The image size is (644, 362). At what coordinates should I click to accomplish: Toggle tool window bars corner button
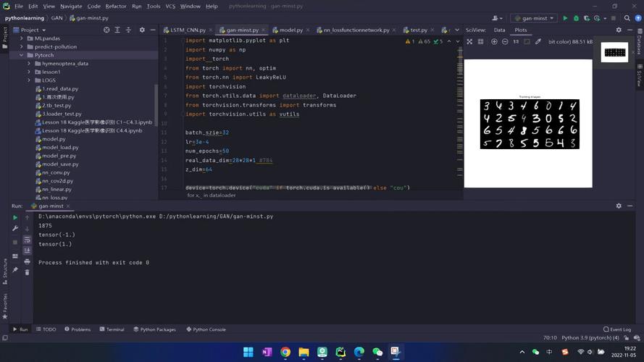[5, 338]
